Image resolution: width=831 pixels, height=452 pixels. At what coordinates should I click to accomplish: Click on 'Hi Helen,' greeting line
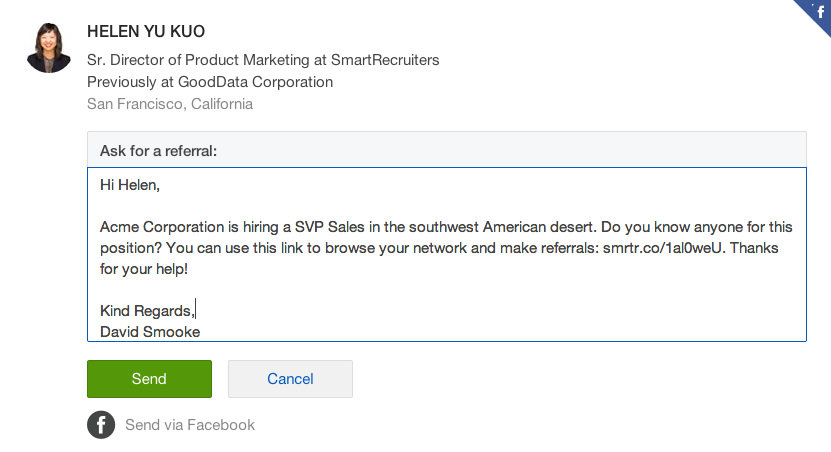pos(130,185)
